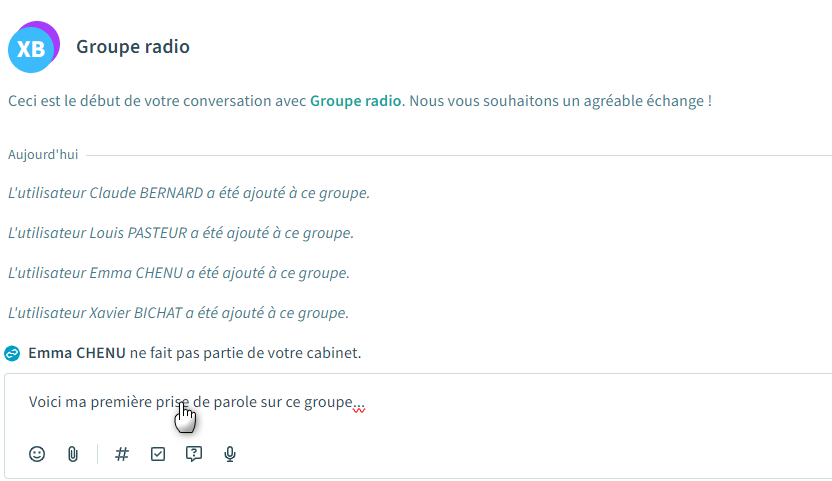The width and height of the screenshot is (832, 481).
Task: Select the Louis PASTEUR added notification
Action: [x=181, y=232]
